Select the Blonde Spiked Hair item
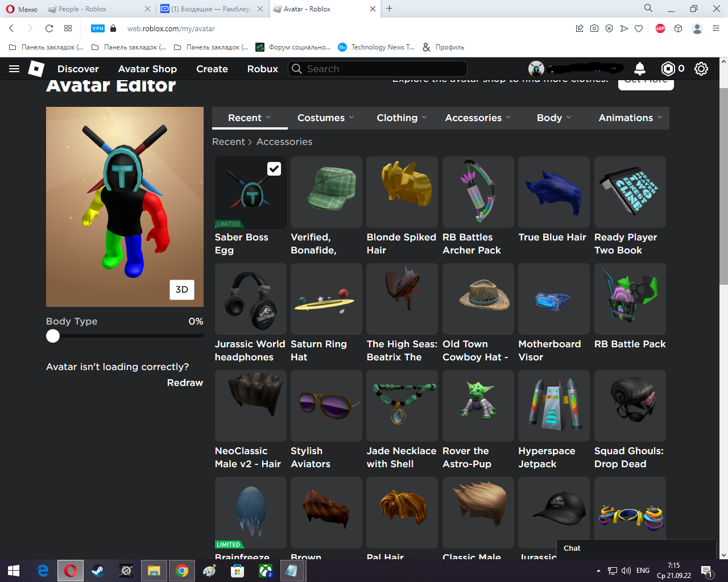 (402, 192)
